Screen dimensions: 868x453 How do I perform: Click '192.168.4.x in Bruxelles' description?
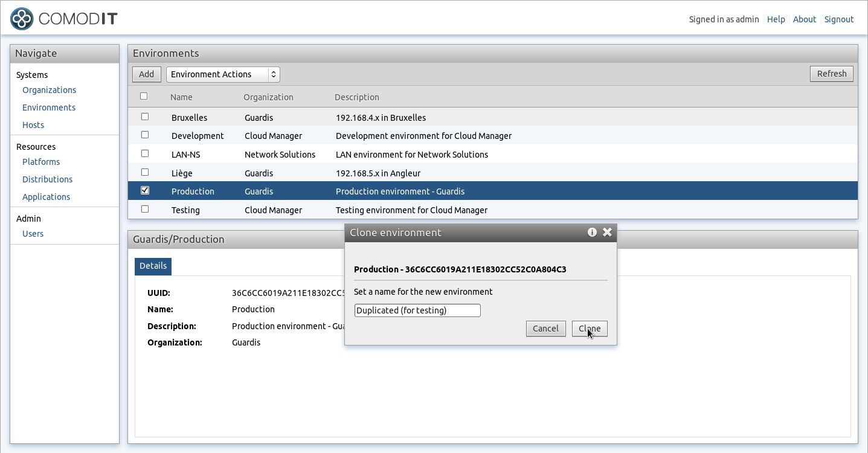[381, 118]
